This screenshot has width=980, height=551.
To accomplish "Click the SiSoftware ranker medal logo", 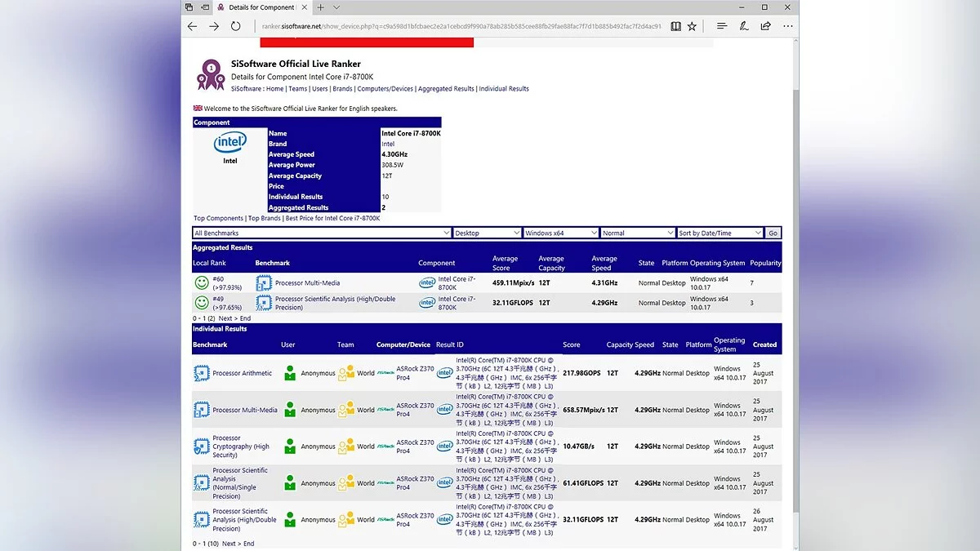I will [x=211, y=75].
